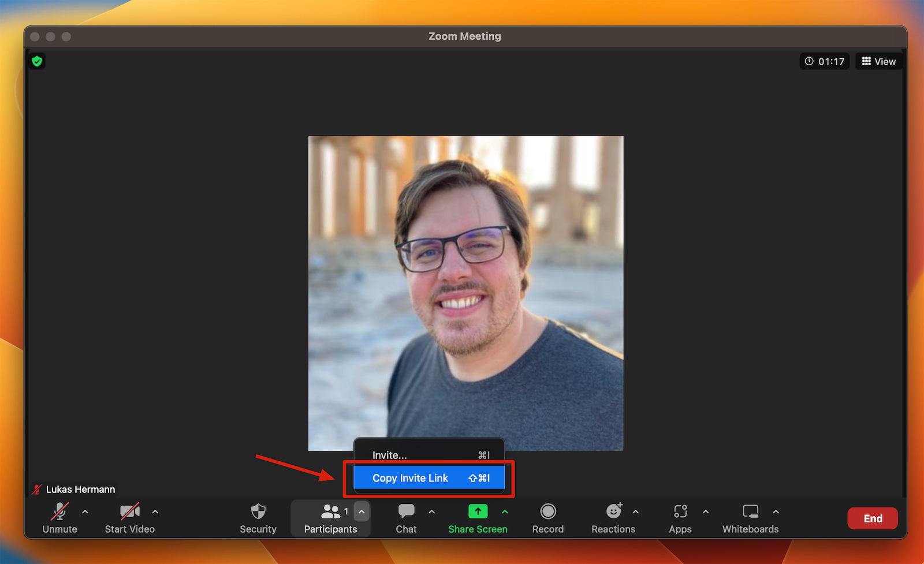
Task: Open the Security options
Action: (x=258, y=518)
